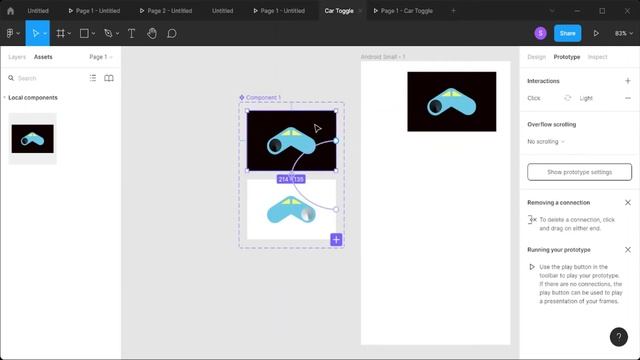
Task: Remove the Click interaction with minus icon
Action: click(x=628, y=98)
